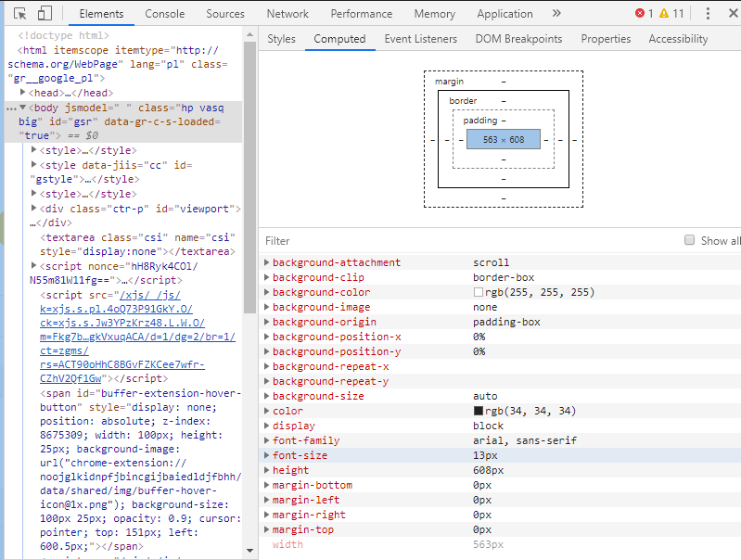Click the border label in box model

(463, 101)
